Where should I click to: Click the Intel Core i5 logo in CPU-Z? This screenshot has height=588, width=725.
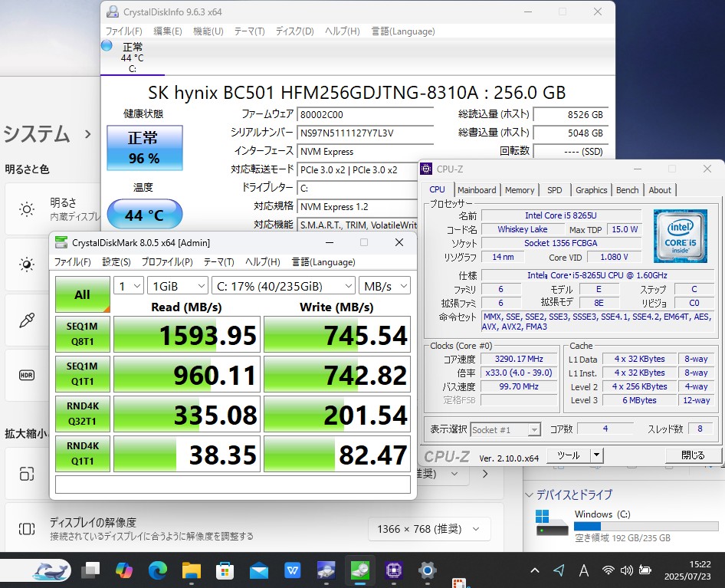pos(681,236)
